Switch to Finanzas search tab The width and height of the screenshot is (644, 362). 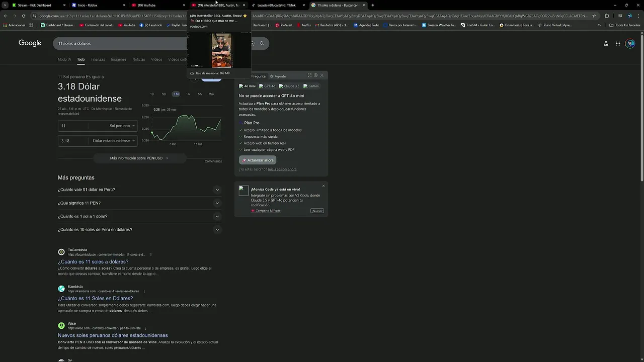pos(98,59)
